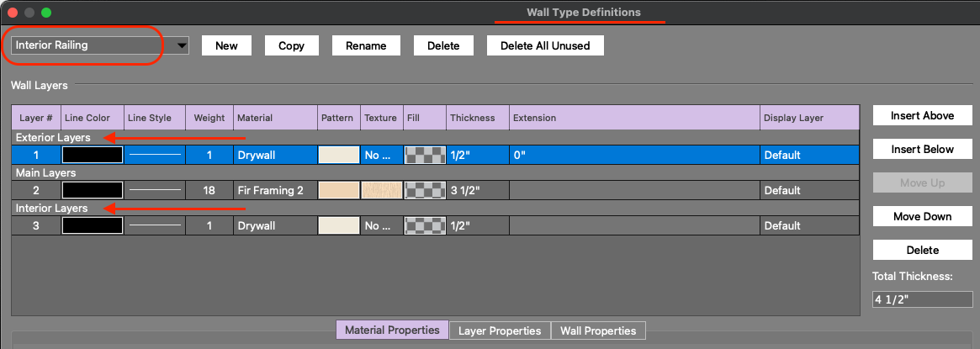Switch to the Layer Properties tab
Screen dimensions: 980x349
tap(500, 330)
